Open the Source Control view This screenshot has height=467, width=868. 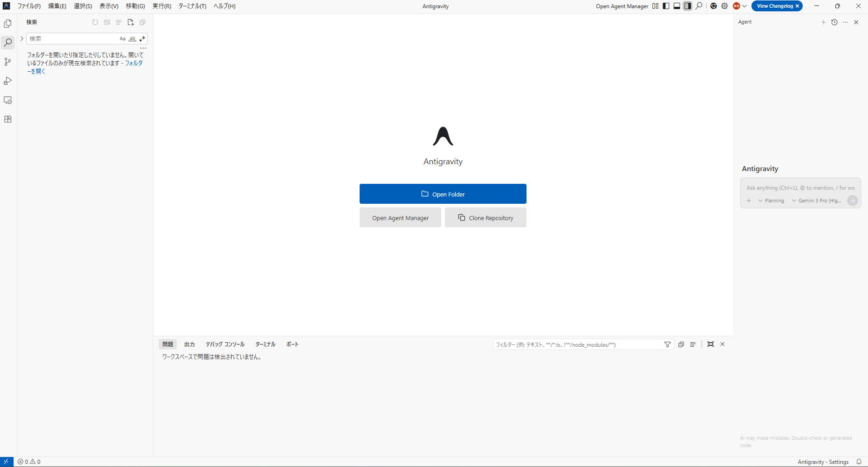coord(8,62)
